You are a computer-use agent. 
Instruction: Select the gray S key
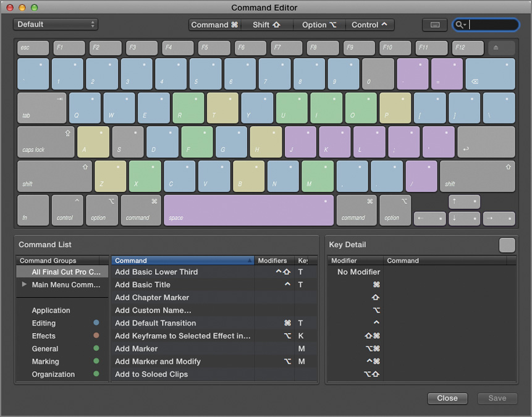click(128, 142)
